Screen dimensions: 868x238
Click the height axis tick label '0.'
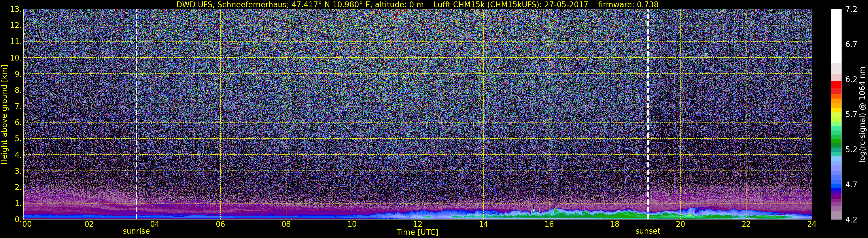pyautogui.click(x=18, y=220)
